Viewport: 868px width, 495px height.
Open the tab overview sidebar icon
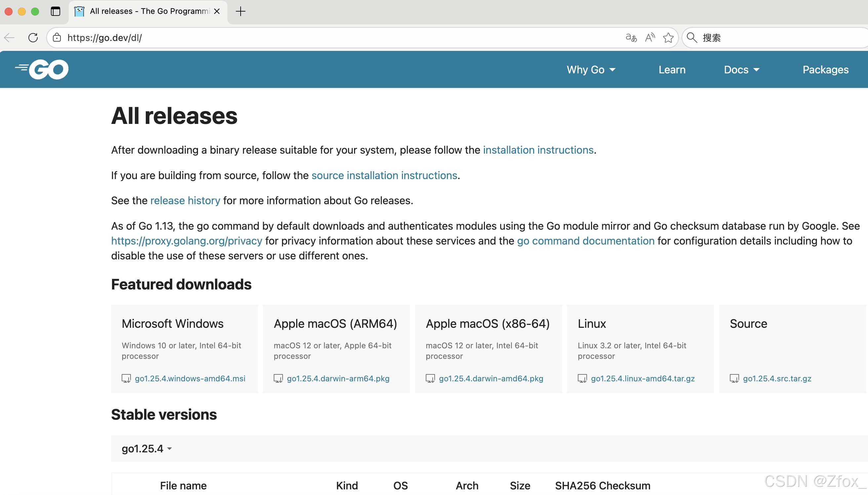(56, 12)
